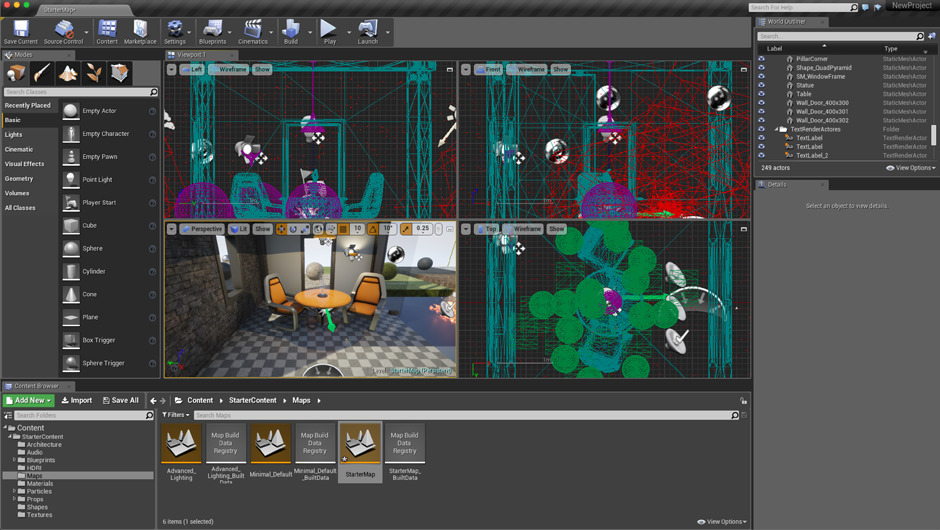Expand the Blueprints folder in the tree
The height and width of the screenshot is (530, 940).
coord(14,460)
